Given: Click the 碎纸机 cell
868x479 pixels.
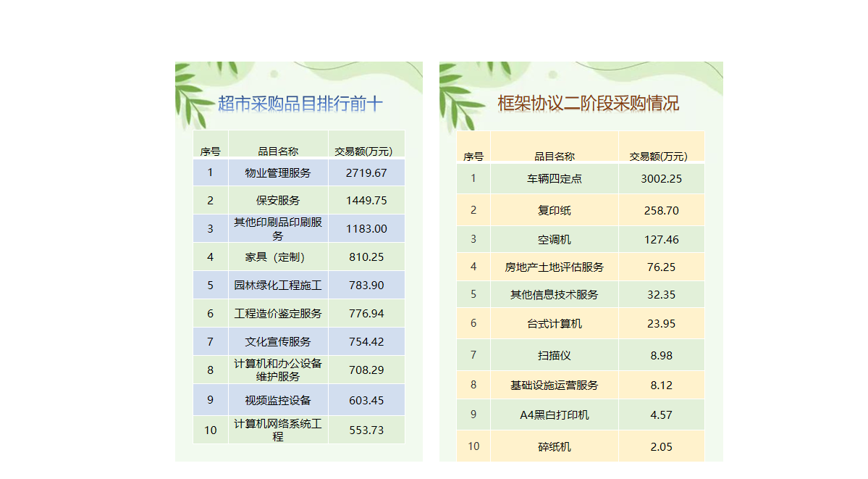Looking at the screenshot, I should pyautogui.click(x=554, y=447).
